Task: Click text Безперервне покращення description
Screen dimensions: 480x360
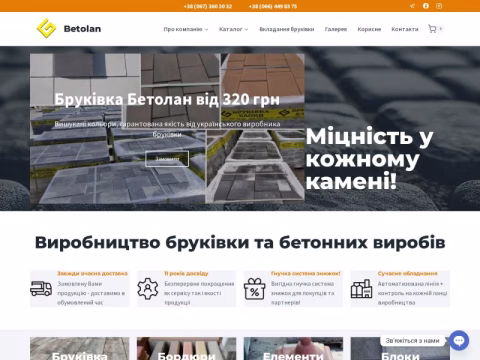Action: [x=199, y=293]
